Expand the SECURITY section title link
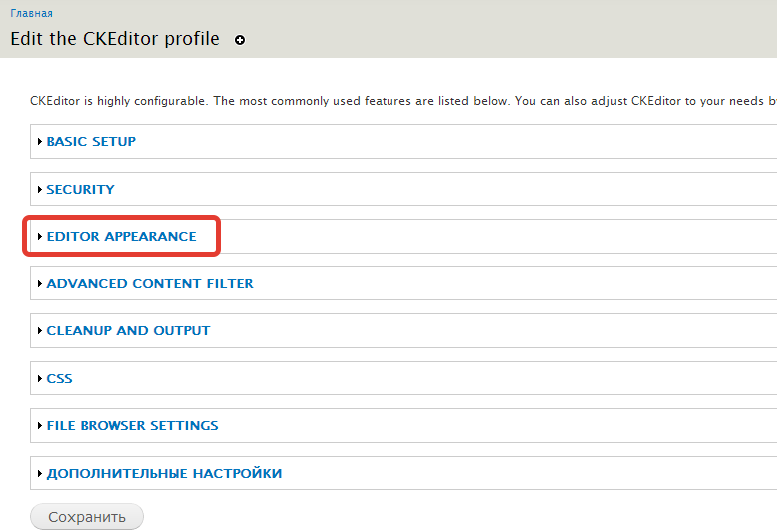The height and width of the screenshot is (532, 777). (x=80, y=190)
